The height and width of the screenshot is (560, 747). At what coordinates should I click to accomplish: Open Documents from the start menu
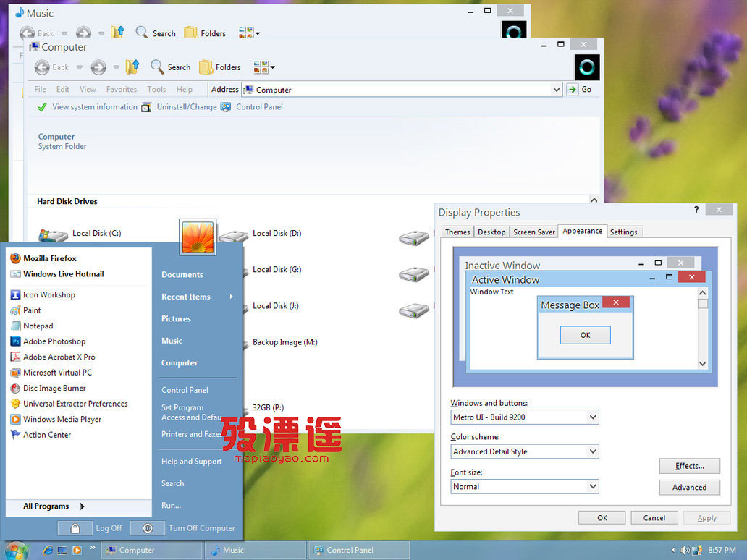[x=182, y=275]
